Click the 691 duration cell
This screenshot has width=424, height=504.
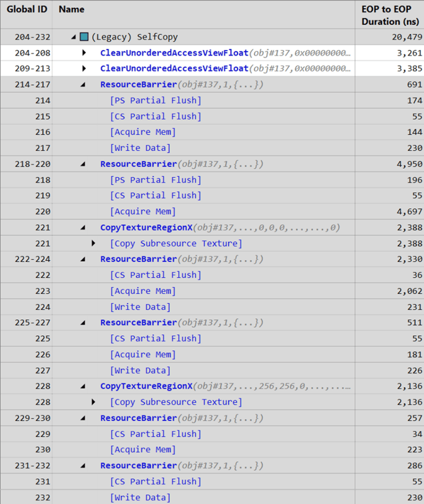pyautogui.click(x=415, y=85)
